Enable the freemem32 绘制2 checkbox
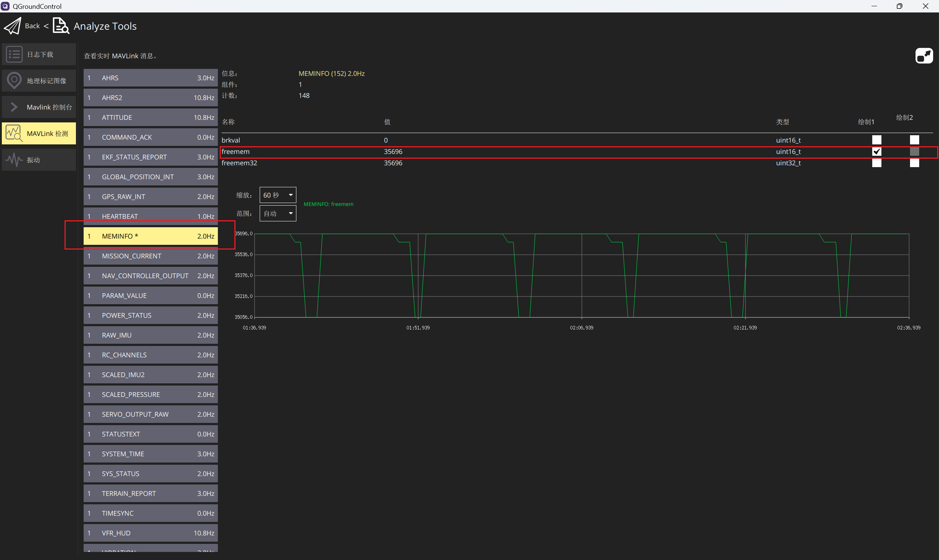Image resolution: width=939 pixels, height=560 pixels. point(914,163)
